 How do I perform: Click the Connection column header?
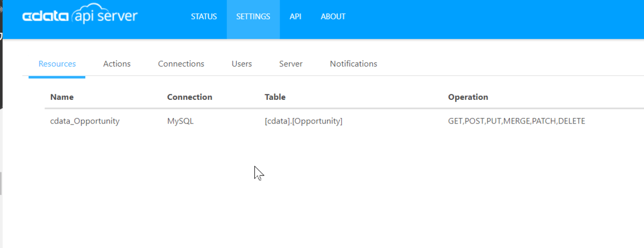click(189, 97)
